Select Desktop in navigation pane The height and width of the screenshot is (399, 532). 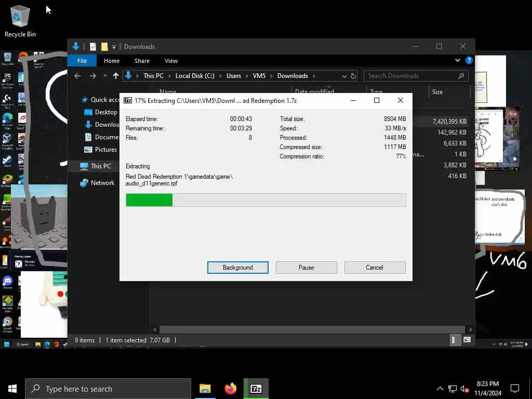(101, 112)
